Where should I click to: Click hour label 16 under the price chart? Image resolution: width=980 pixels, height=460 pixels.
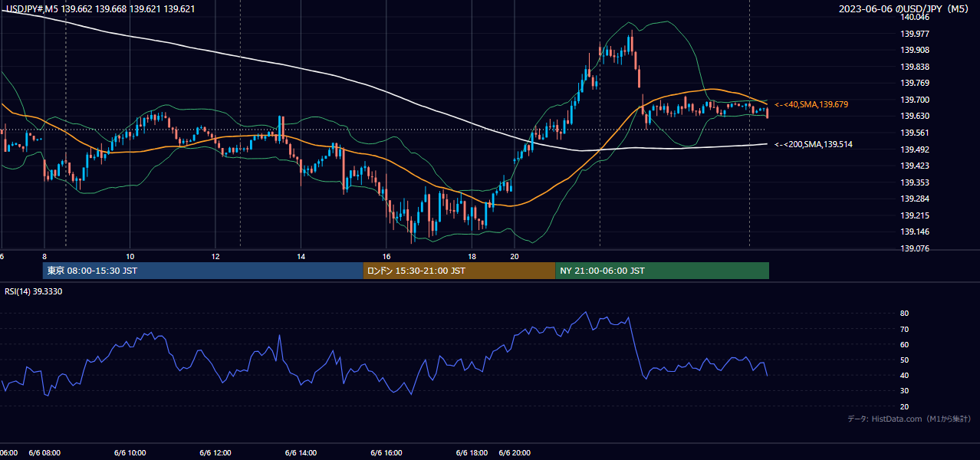click(386, 256)
